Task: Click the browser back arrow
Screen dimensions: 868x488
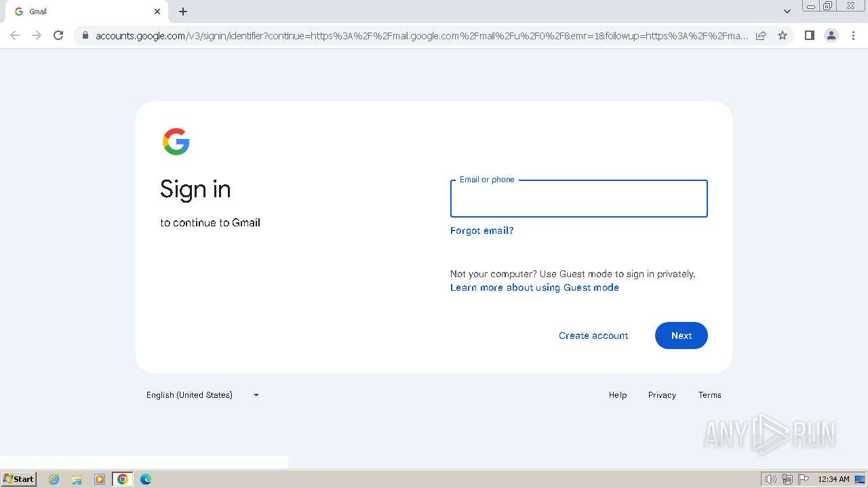Action: 15,35
